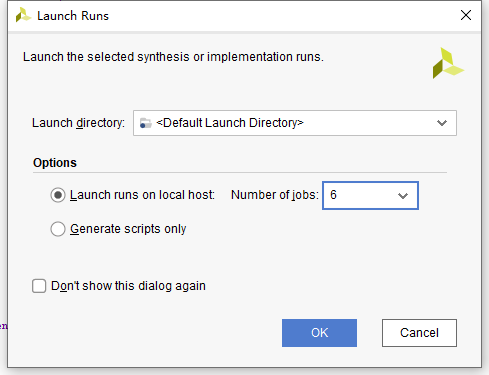Viewport: 489px width, 375px height.
Task: Open the Launch directory dropdown
Action: [x=442, y=123]
